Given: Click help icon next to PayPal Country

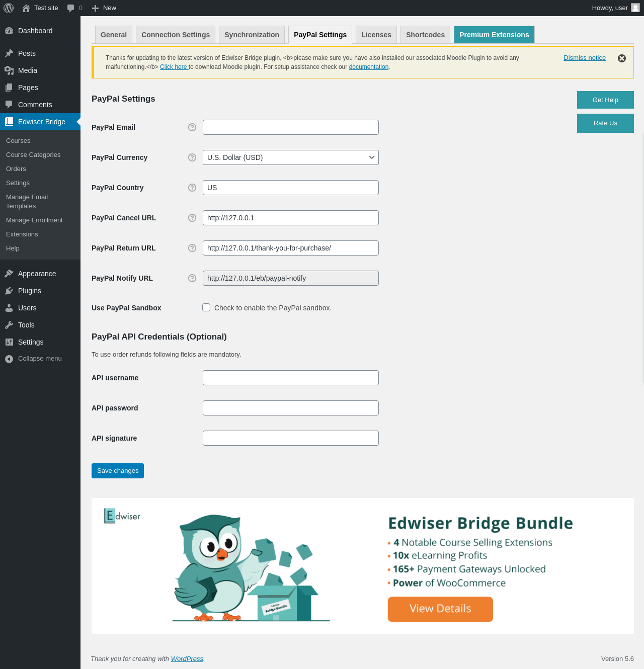Looking at the screenshot, I should click(x=192, y=188).
